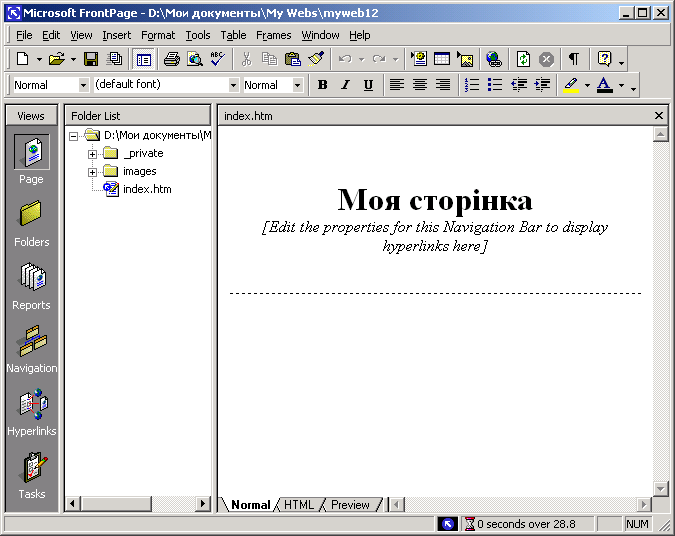Expand the _private folder
The height and width of the screenshot is (536, 675).
(92, 154)
